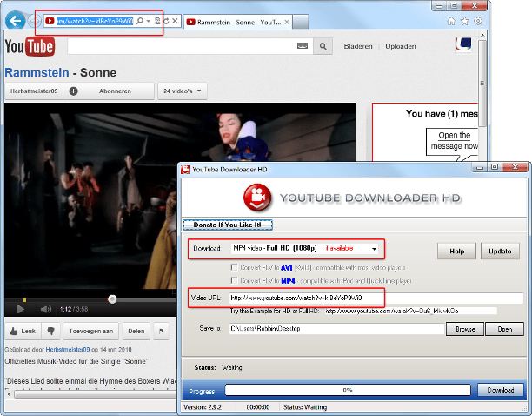This screenshot has width=532, height=416.
Task: Enable Convert FLV to AVI checkbox
Action: pos(234,267)
